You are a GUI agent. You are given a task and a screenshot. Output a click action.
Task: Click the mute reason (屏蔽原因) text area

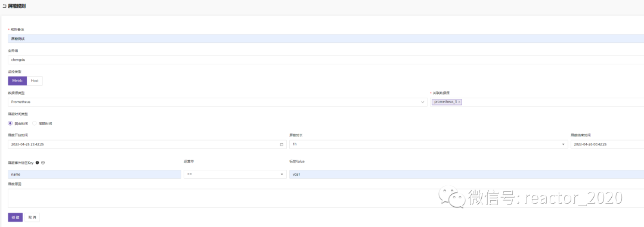coord(326,198)
